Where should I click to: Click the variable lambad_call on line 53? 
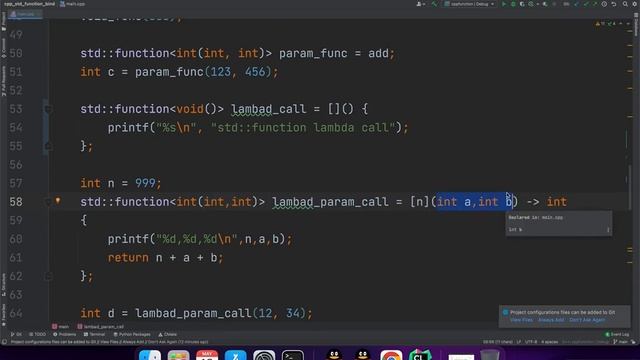[269, 109]
